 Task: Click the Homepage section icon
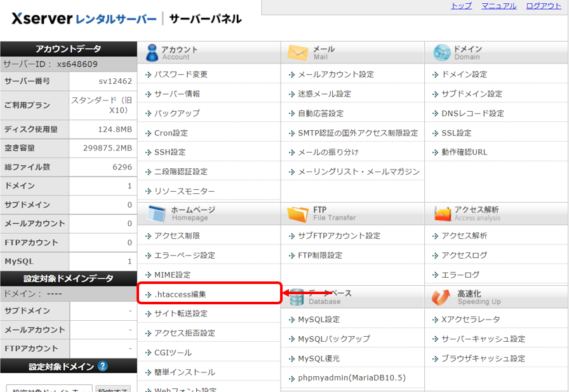pyautogui.click(x=156, y=213)
